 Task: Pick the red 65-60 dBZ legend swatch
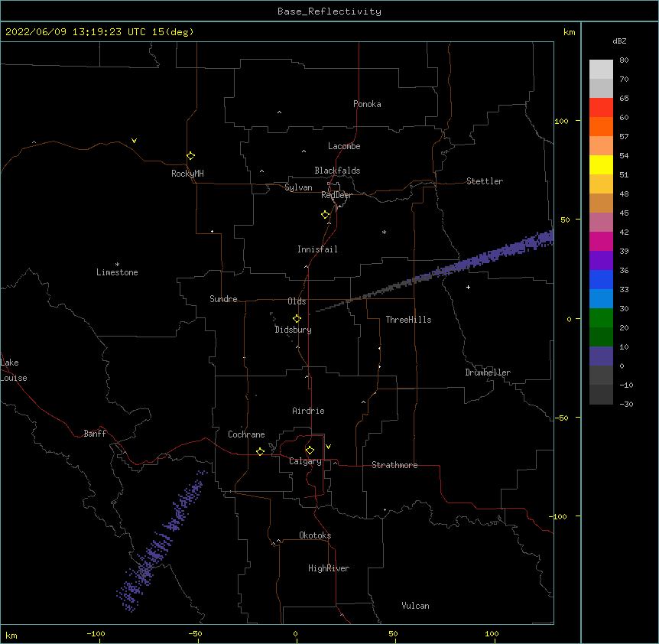tap(601, 108)
